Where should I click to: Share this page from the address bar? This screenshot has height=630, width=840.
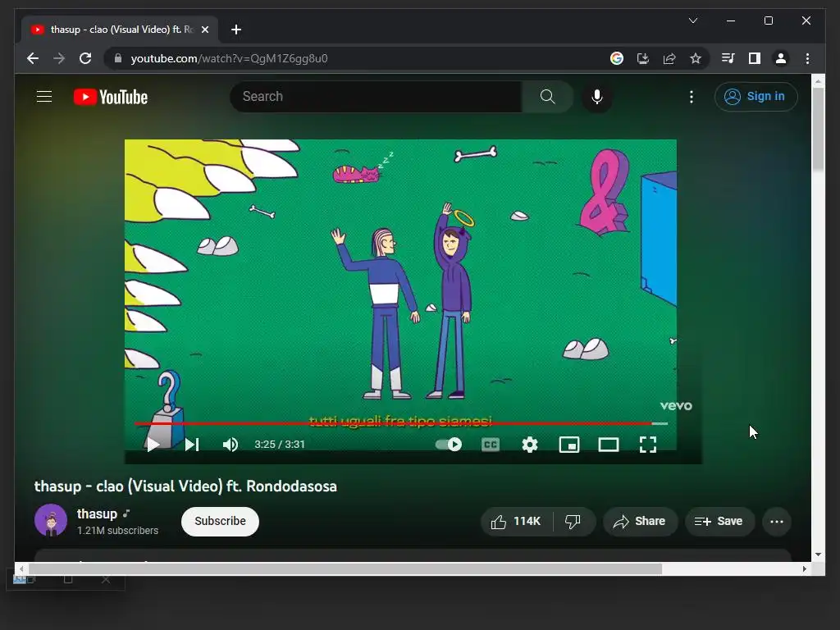(x=669, y=58)
